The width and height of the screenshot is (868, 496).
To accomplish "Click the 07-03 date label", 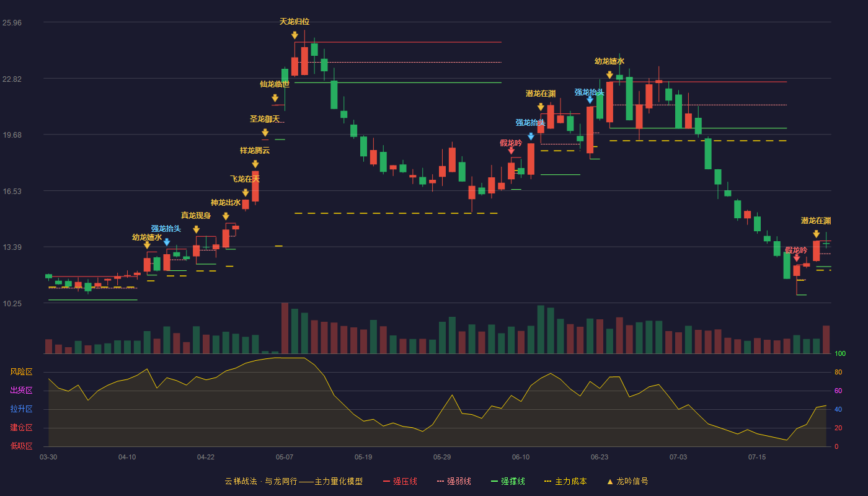I will tap(678, 457).
